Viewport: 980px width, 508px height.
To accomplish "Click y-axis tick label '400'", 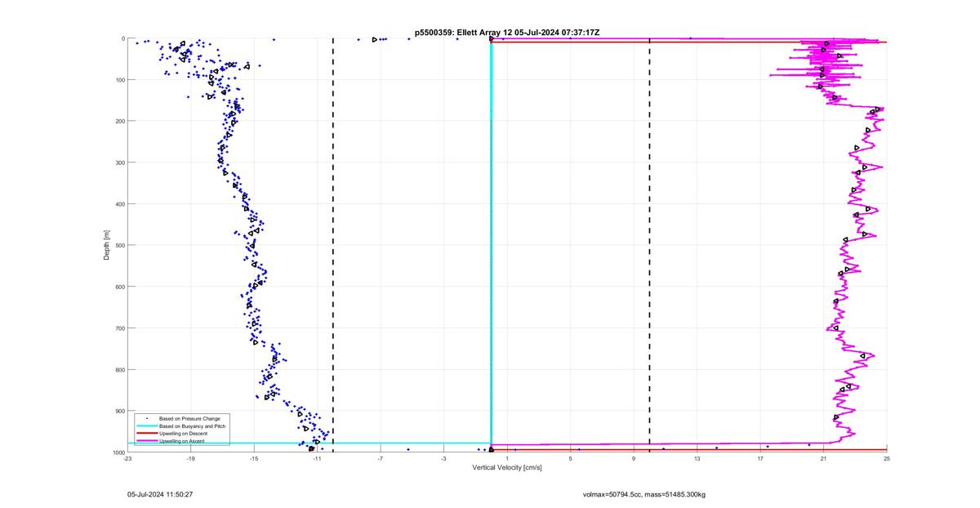I will click(x=119, y=204).
